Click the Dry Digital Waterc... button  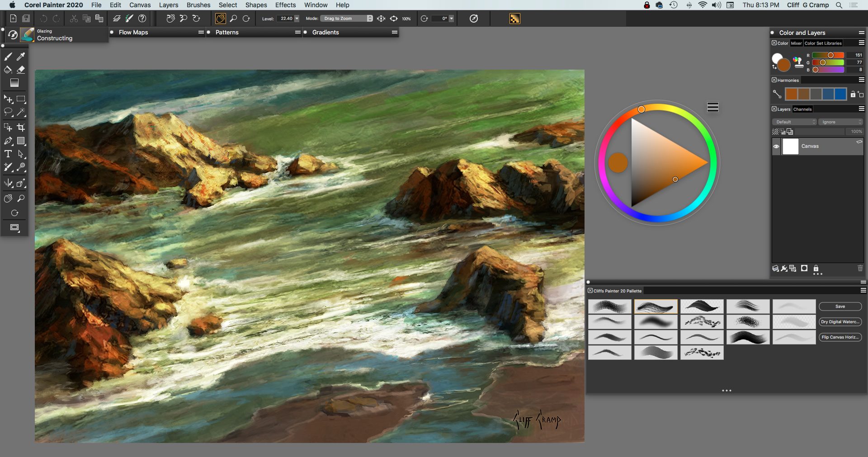[x=840, y=322]
